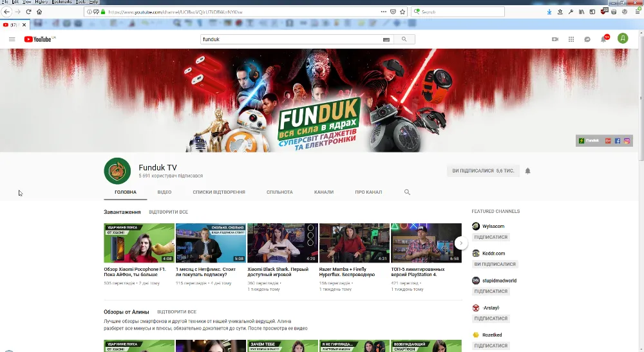Image resolution: width=644 pixels, height=352 pixels.
Task: Open the Xiaomi Black Shark video thumbnail
Action: coord(283,243)
